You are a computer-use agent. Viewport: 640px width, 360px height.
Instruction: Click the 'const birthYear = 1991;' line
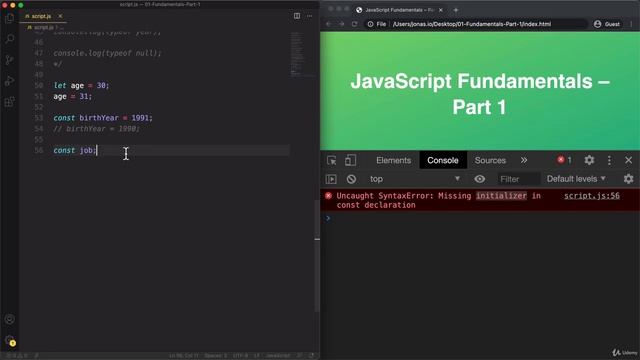pos(103,118)
